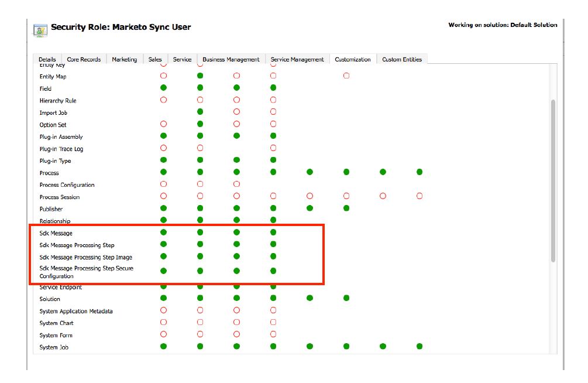Screen dimensions: 588x383
Task: Click the vertical scrollbar of privilege list
Action: tap(553, 182)
